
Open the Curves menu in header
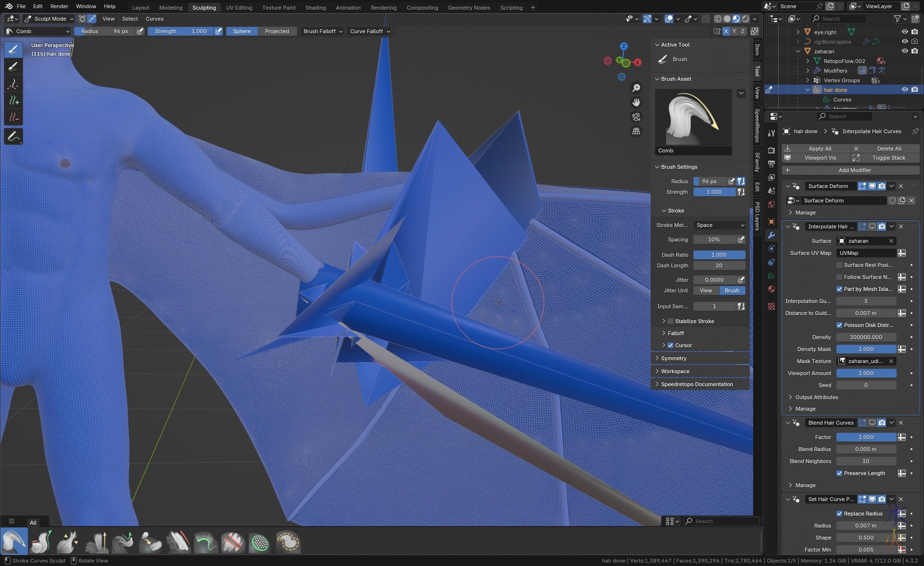(154, 19)
